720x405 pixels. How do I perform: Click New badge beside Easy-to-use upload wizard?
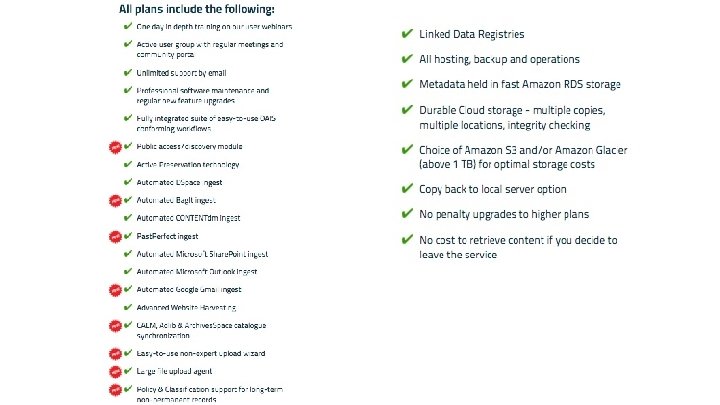click(x=114, y=353)
